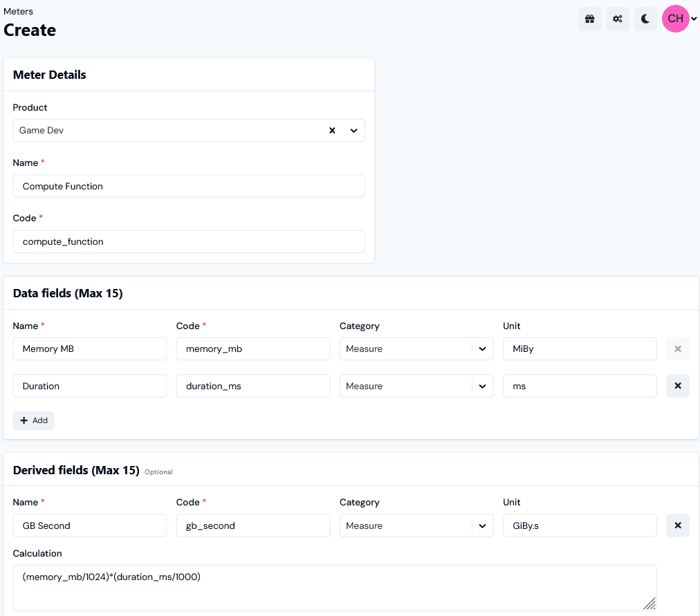Open settings via the gears icon
Image resolution: width=700 pixels, height=616 pixels.
point(617,19)
